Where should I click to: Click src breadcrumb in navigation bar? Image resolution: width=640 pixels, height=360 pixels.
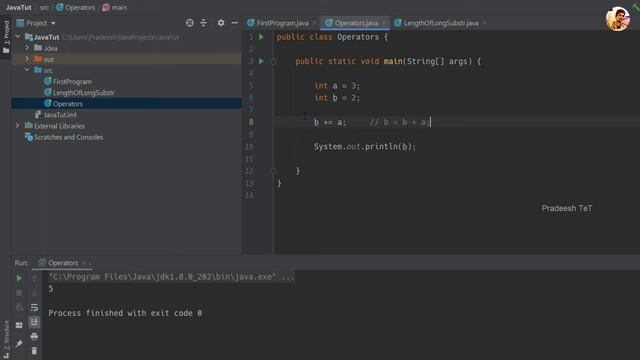click(44, 7)
